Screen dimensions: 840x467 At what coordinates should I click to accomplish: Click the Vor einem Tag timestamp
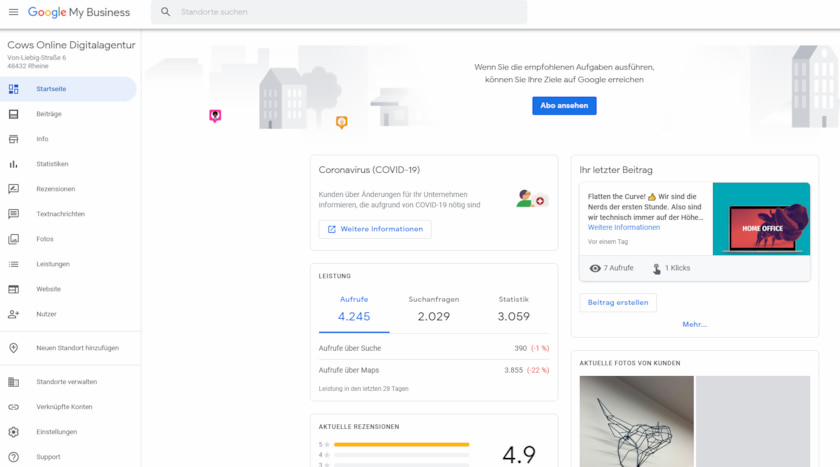(608, 242)
